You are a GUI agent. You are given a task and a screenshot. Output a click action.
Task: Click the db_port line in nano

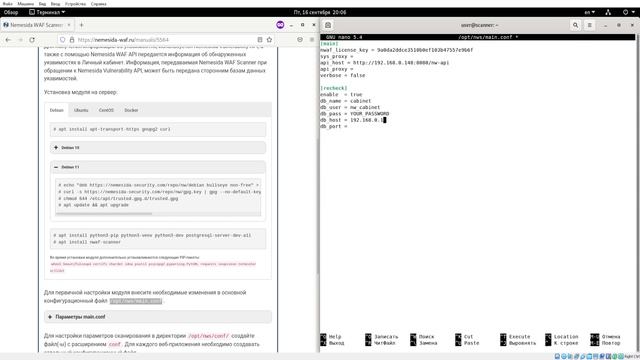(x=334, y=127)
